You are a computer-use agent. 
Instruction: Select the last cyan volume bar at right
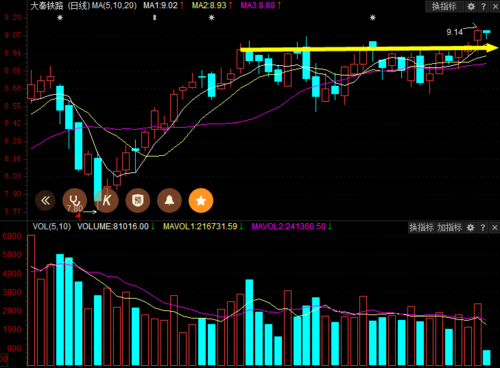pyautogui.click(x=487, y=358)
